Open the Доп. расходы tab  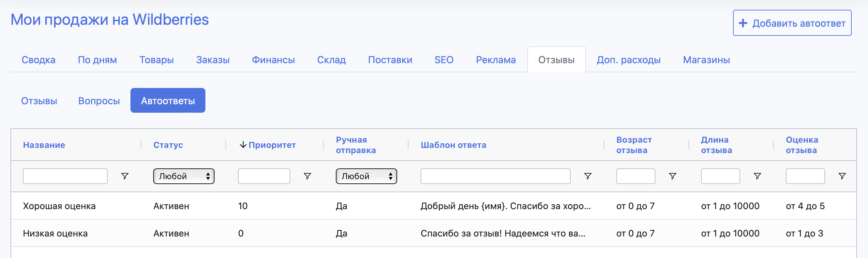pos(629,60)
